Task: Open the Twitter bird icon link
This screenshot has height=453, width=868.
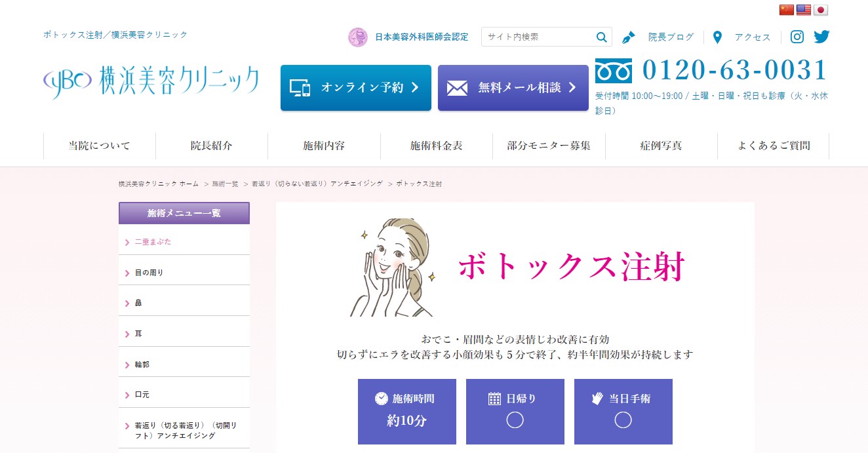Action: click(x=821, y=37)
